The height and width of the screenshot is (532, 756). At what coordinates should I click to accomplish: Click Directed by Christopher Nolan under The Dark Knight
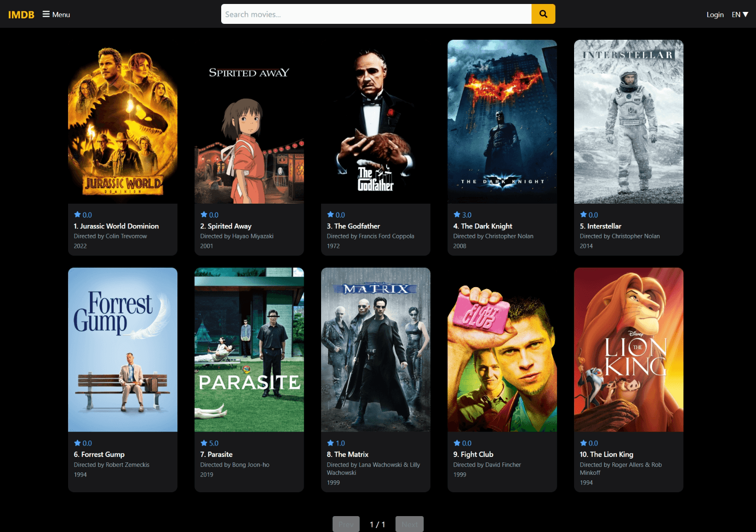pyautogui.click(x=493, y=236)
